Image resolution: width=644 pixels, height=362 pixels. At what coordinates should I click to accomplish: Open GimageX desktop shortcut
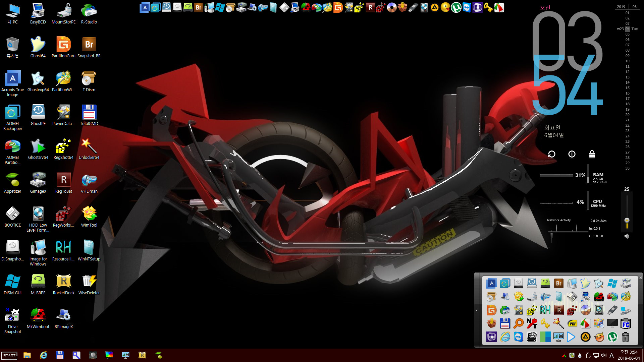tap(38, 183)
